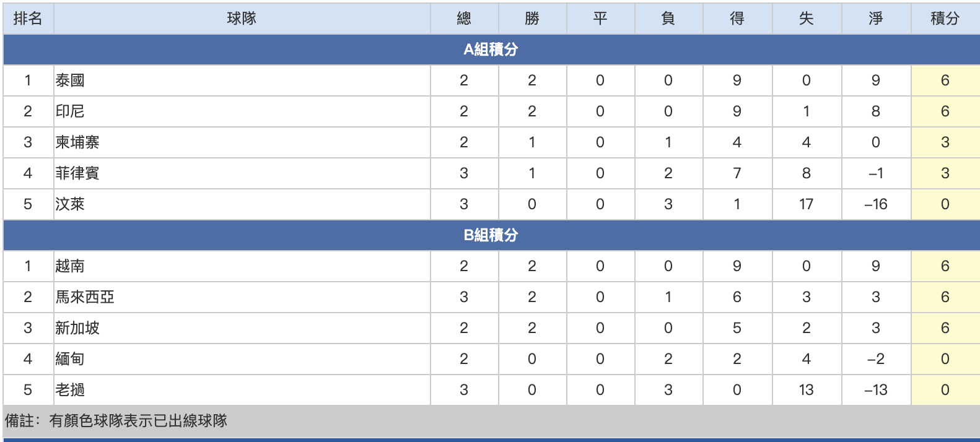Viewport: 980px width, 442px height.
Task: Select team name 老撾
Action: pos(70,390)
